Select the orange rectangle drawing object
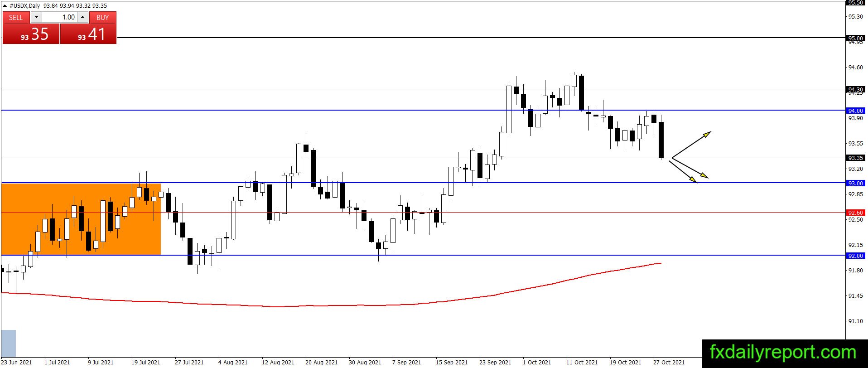The height and width of the screenshot is (368, 868). point(82,219)
